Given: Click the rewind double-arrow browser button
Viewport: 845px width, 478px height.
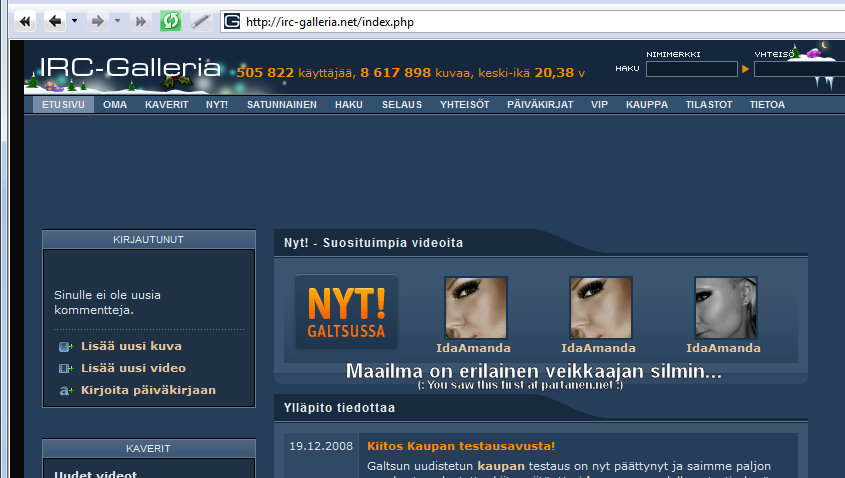Looking at the screenshot, I should (x=25, y=22).
